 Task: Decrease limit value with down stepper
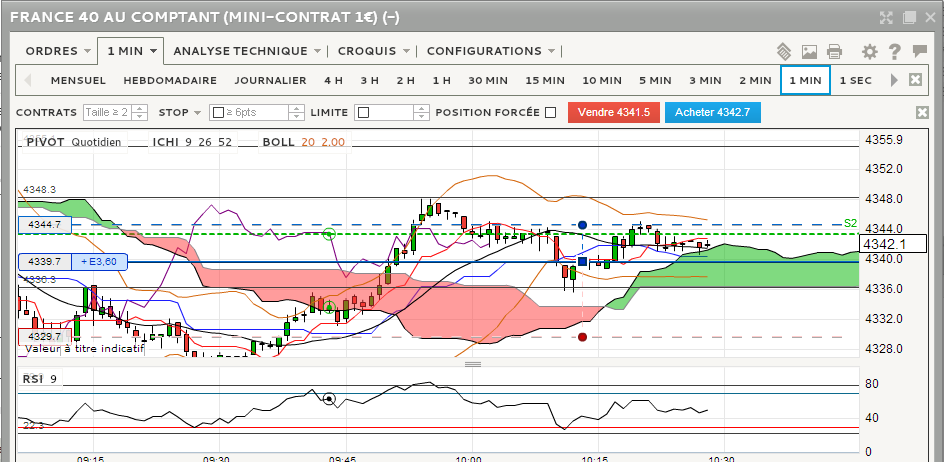(x=422, y=116)
